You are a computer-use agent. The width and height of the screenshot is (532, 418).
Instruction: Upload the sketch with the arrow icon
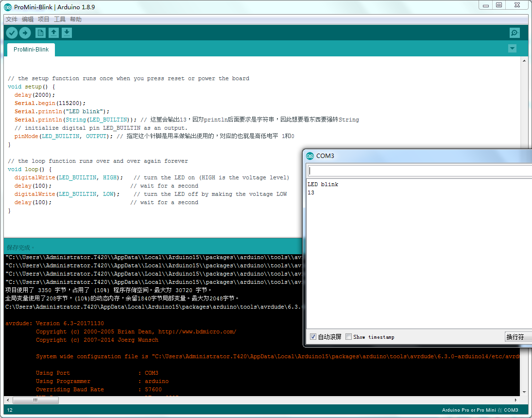pos(25,33)
